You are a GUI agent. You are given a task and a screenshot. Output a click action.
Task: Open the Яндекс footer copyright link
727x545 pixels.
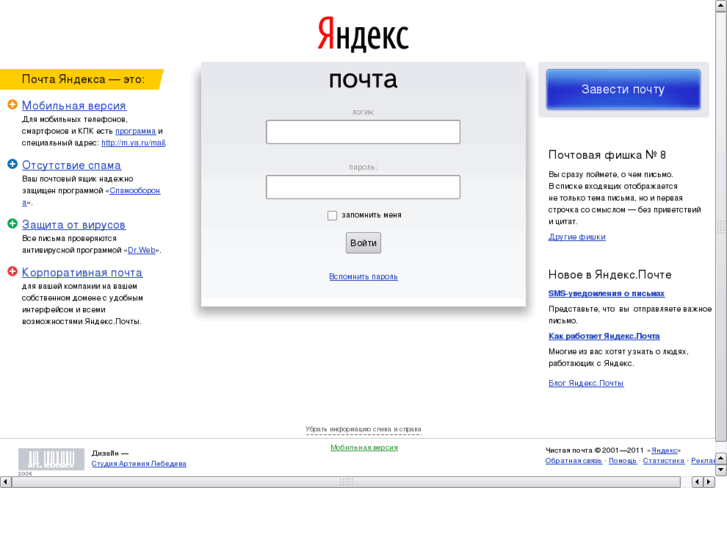(664, 450)
